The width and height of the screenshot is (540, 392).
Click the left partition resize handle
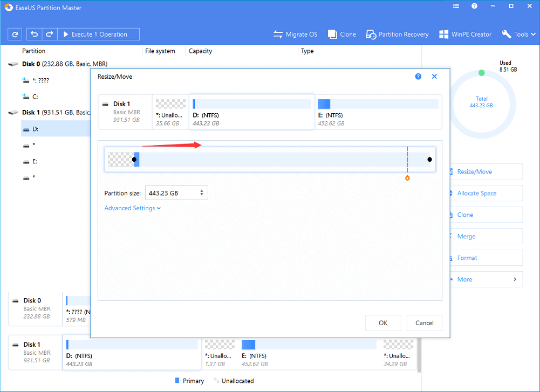(x=134, y=159)
